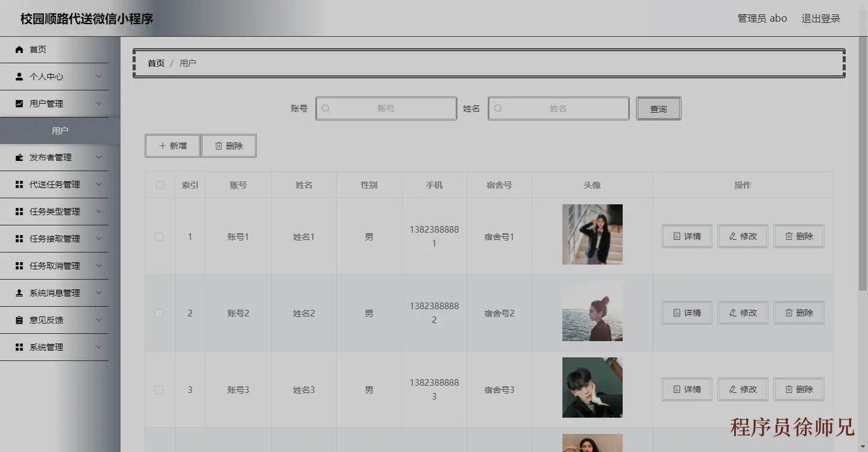Image resolution: width=868 pixels, height=452 pixels.
Task: Open the 个人中心 menu label
Action: [46, 77]
